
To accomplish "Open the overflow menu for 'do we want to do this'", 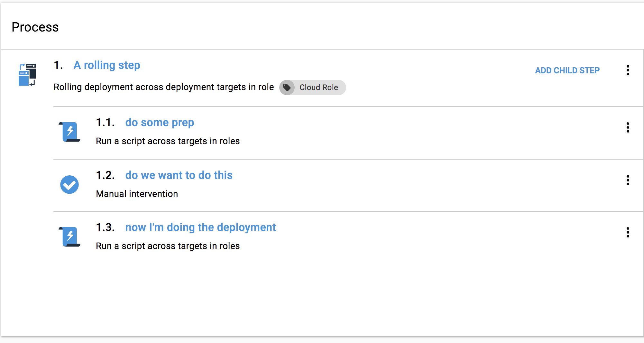I will [x=628, y=181].
